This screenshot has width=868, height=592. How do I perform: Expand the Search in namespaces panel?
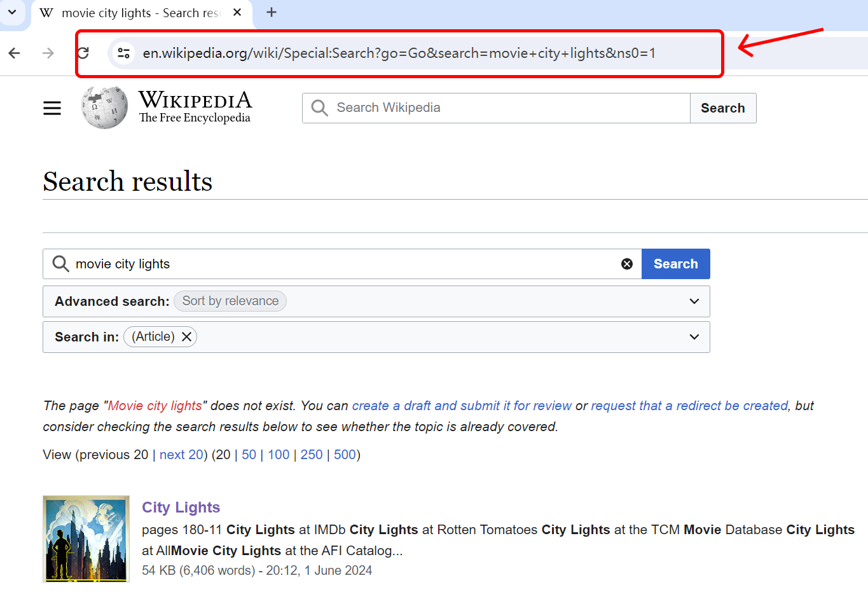(694, 337)
